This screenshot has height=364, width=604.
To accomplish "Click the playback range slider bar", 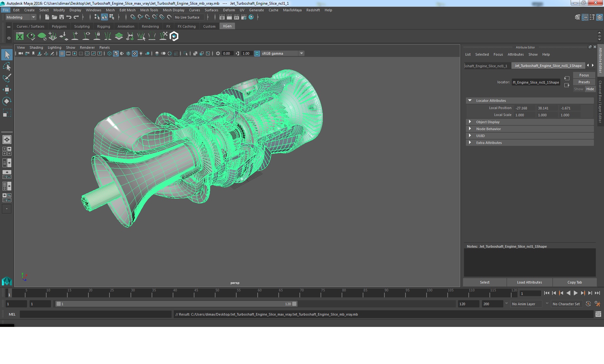I will point(176,304).
